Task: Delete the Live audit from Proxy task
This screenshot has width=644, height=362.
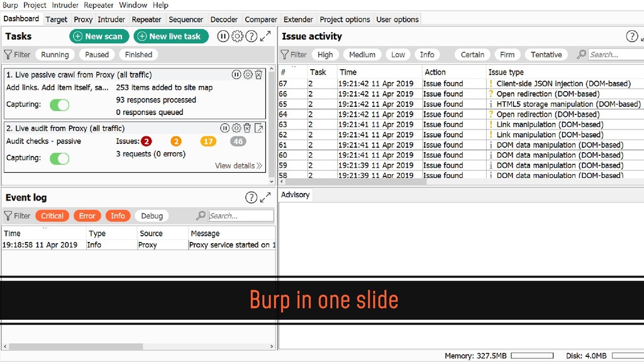Action: [x=247, y=128]
